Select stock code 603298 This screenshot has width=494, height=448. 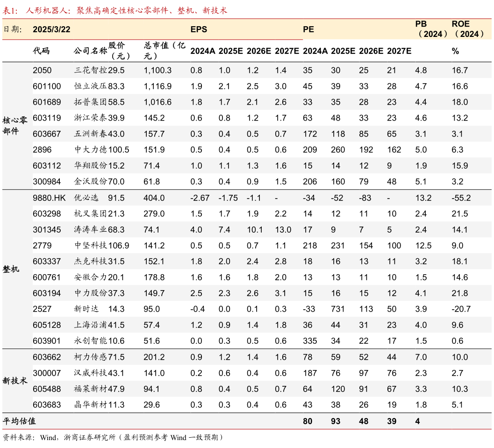(x=47, y=214)
